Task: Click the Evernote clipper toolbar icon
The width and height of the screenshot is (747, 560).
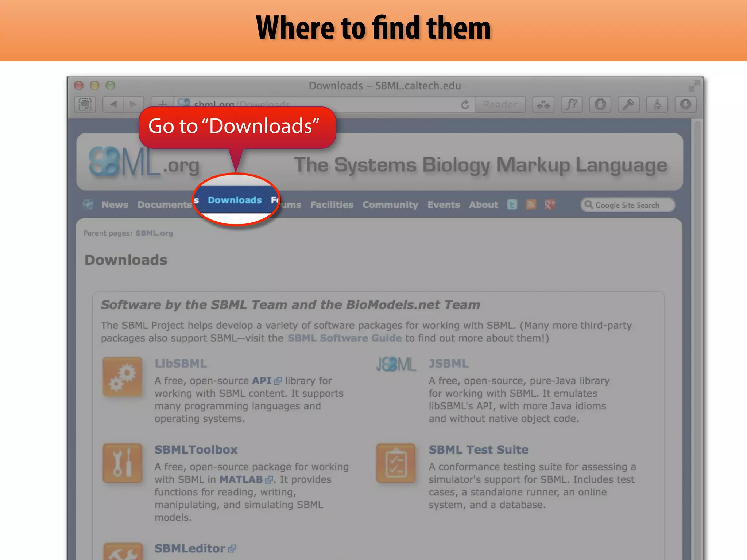Action: (85, 105)
